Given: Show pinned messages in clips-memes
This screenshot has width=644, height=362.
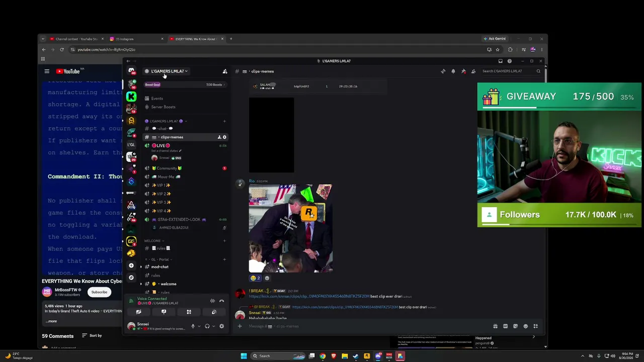Looking at the screenshot, I should point(463,71).
